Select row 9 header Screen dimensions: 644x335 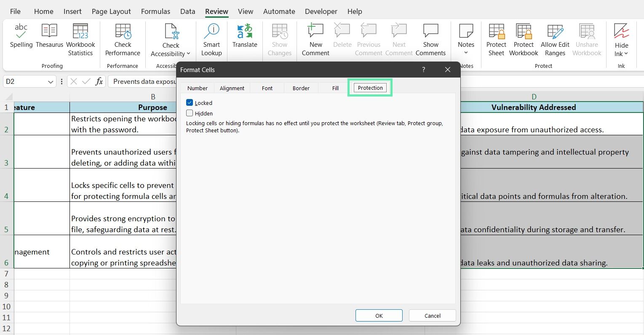(6, 295)
